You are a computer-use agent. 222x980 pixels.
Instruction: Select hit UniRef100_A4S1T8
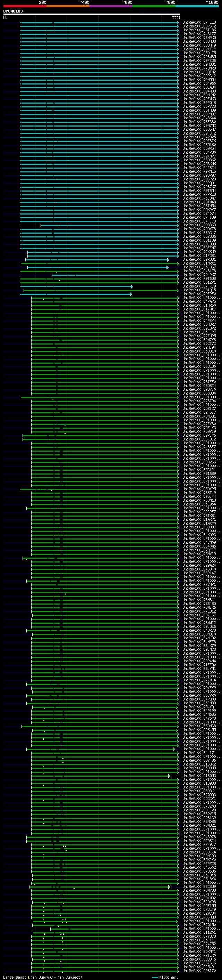pyautogui.click(x=199, y=271)
